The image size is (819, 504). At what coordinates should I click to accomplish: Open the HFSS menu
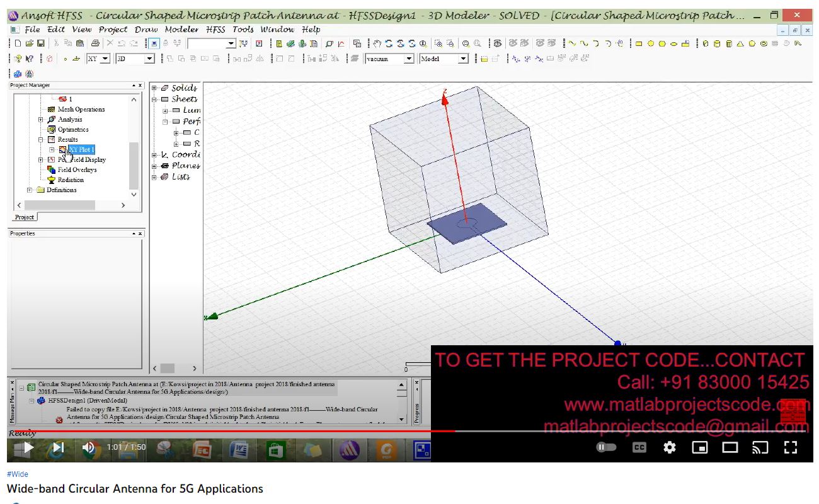click(x=215, y=29)
